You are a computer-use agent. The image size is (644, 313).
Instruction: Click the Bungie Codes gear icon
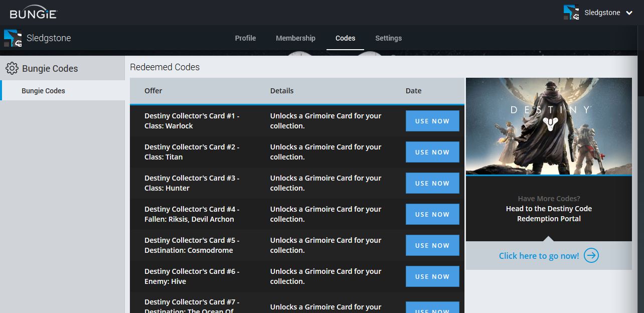point(12,68)
